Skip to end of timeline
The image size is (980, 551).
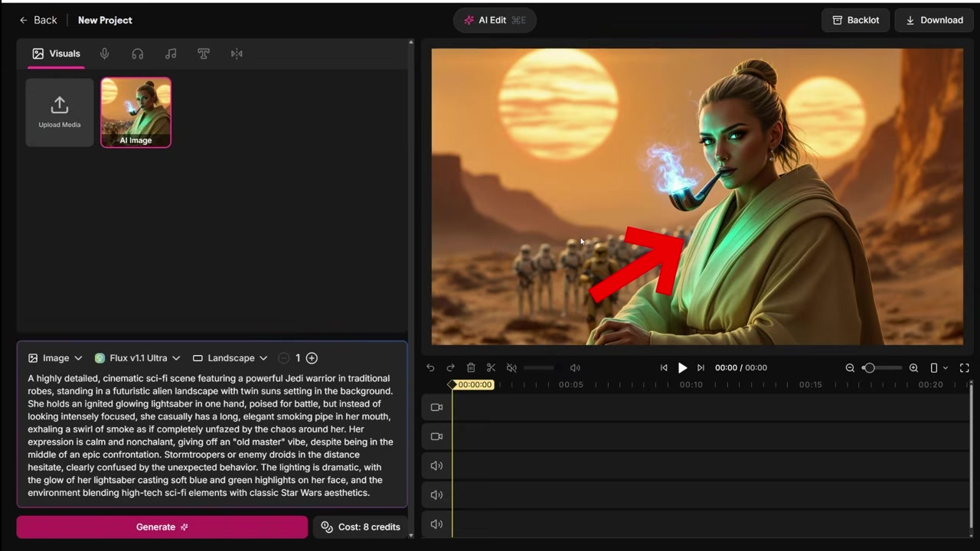tap(701, 368)
